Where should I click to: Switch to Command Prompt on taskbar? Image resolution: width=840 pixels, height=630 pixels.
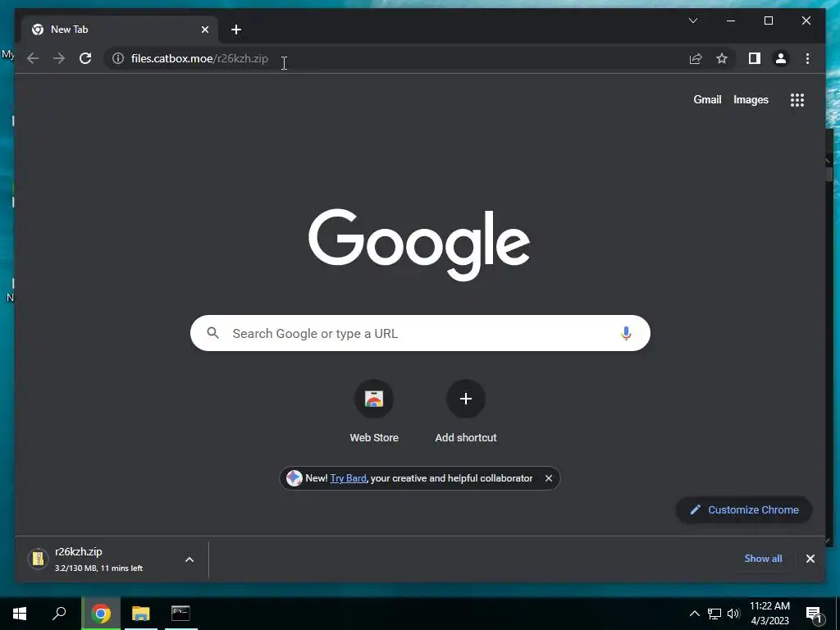tap(180, 614)
